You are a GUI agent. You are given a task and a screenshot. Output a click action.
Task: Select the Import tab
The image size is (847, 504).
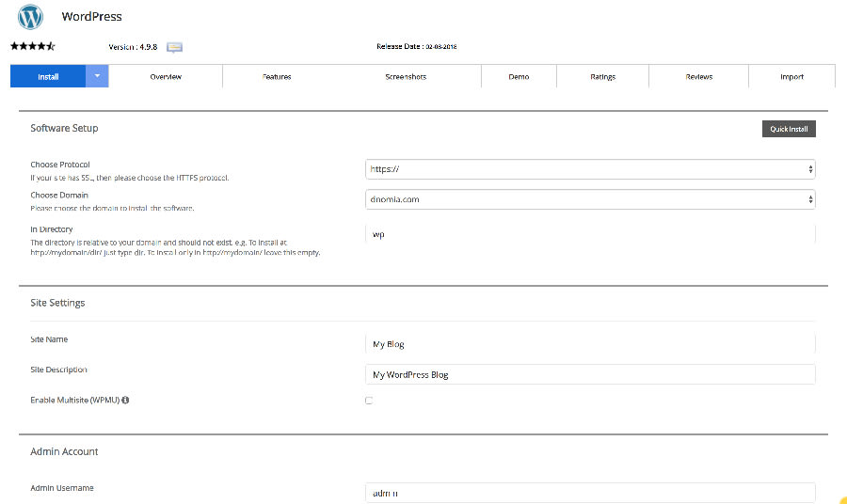pos(791,76)
